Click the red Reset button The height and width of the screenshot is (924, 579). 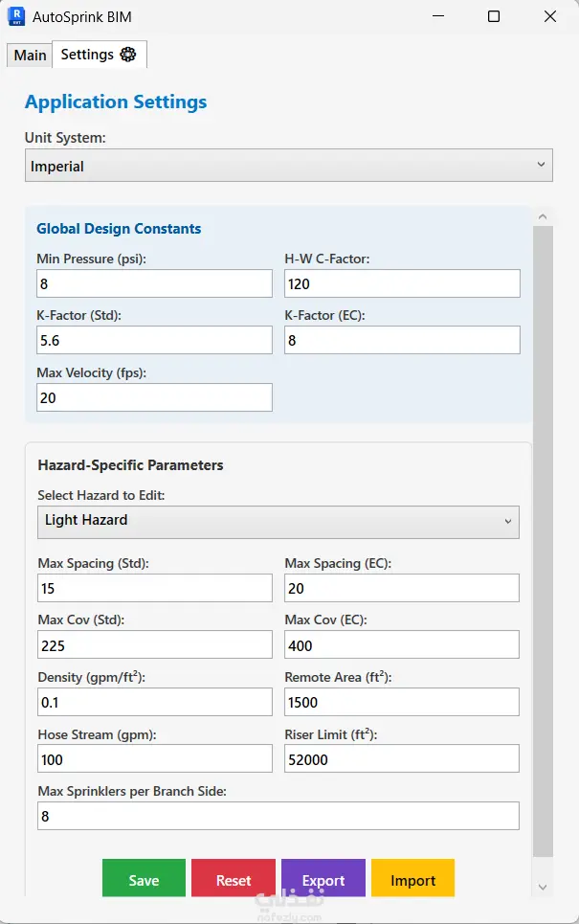[x=234, y=878]
